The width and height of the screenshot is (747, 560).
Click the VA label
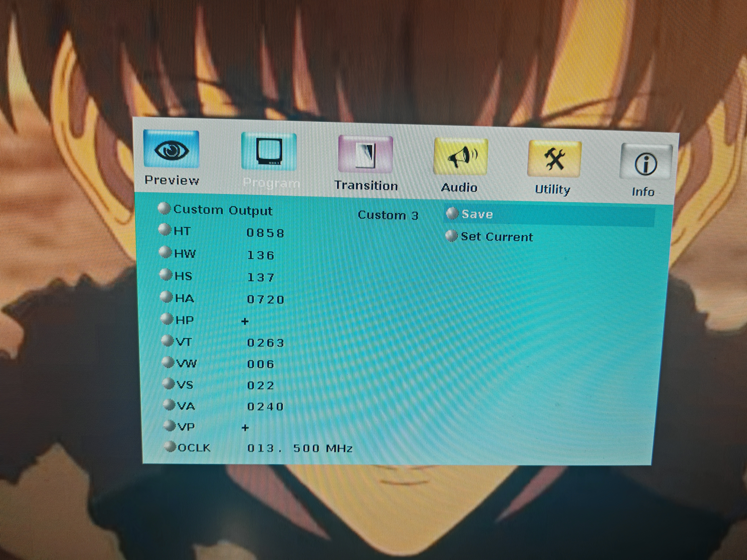[x=186, y=406]
